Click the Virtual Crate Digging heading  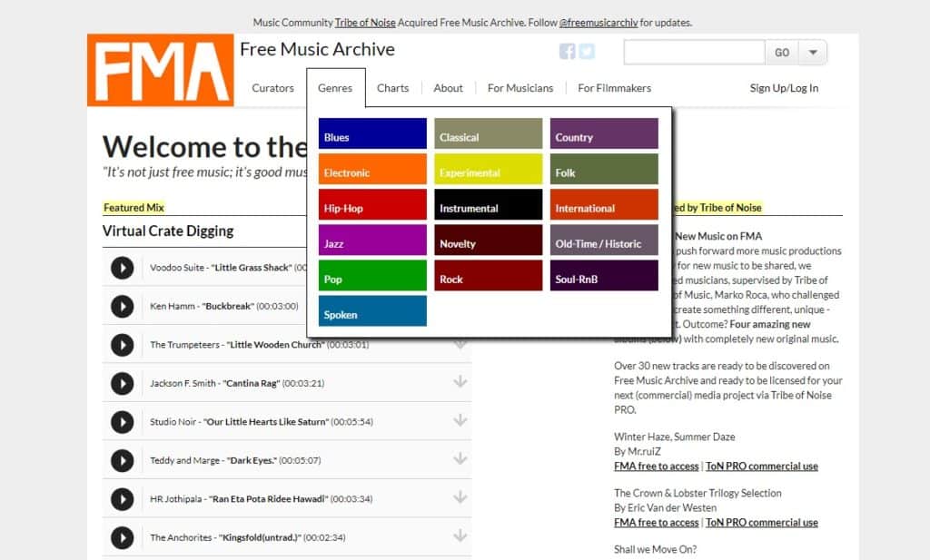(x=168, y=231)
